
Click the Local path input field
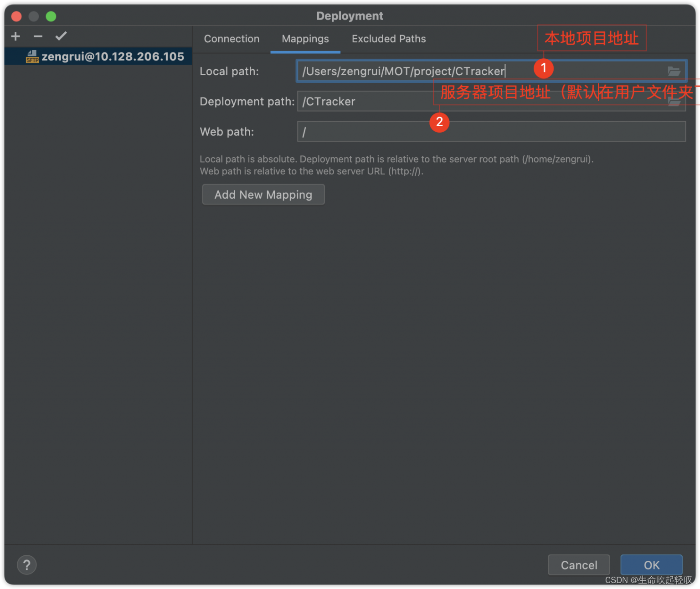[x=491, y=71]
